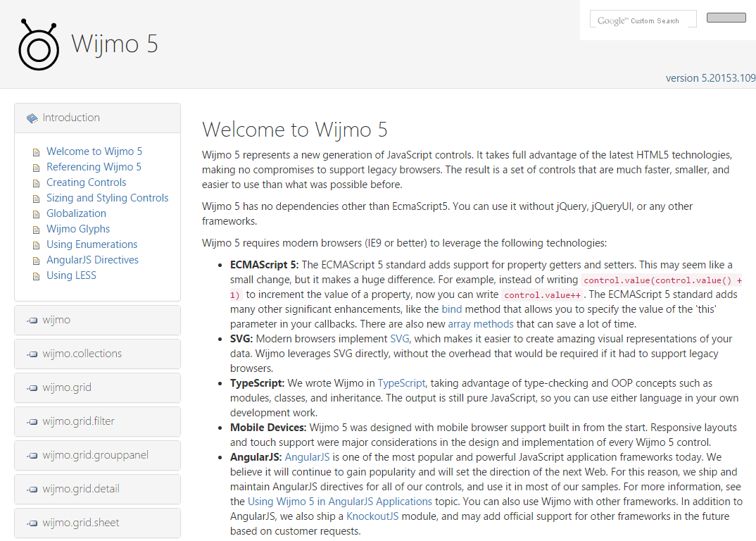Viewport: 756px width, 541px height.
Task: Click page icon beside Using LESS
Action: click(x=36, y=277)
